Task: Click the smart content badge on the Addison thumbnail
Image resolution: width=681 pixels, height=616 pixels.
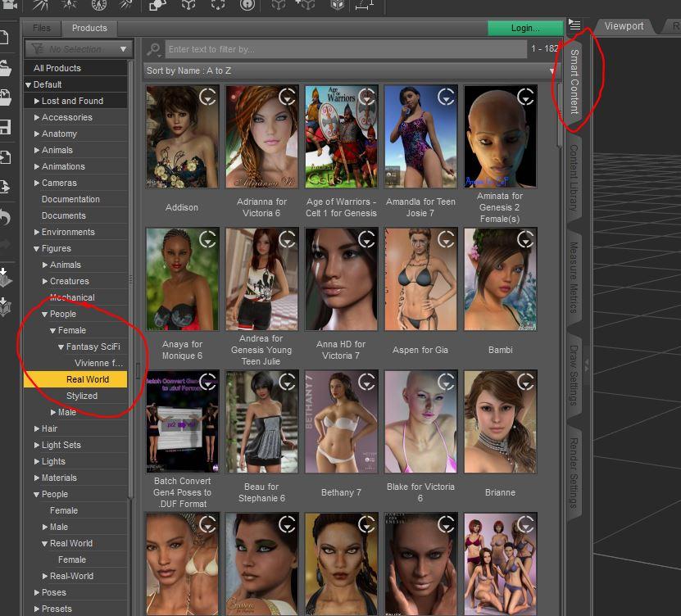Action: click(x=207, y=97)
